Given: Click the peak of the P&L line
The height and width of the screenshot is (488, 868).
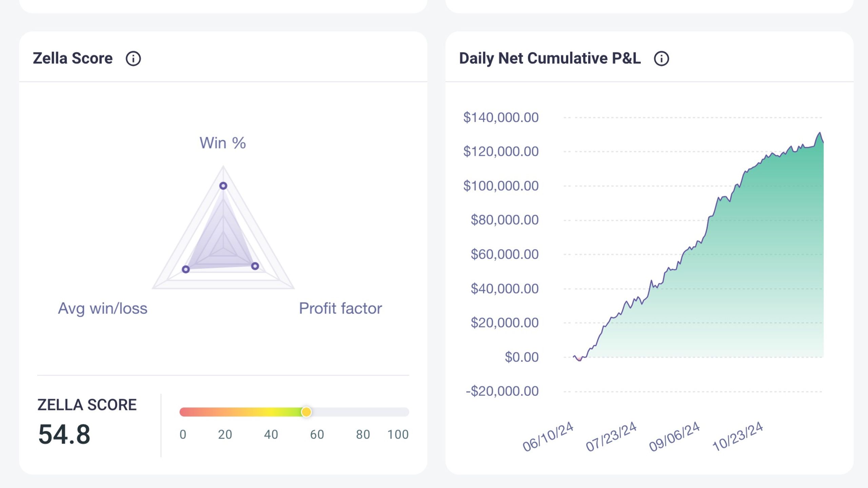Looking at the screenshot, I should tap(820, 133).
